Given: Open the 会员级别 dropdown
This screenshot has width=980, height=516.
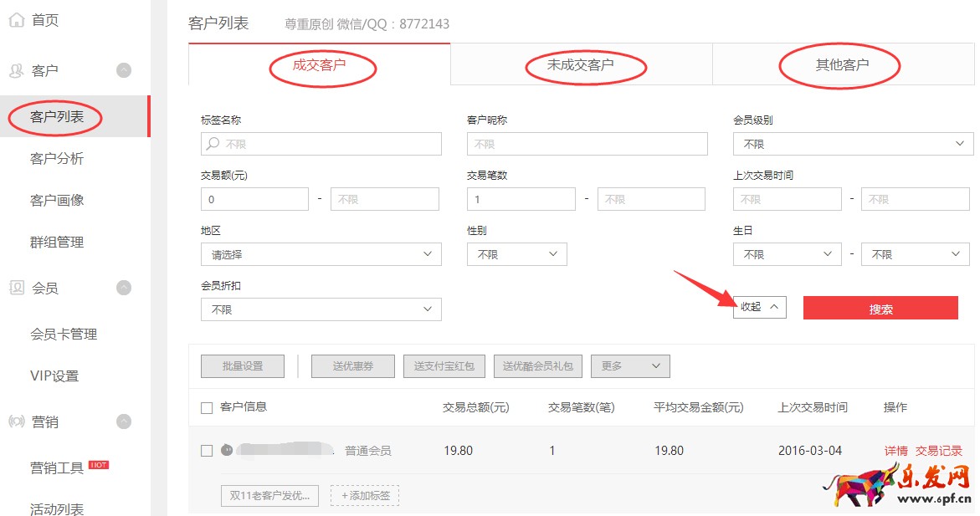Looking at the screenshot, I should [x=852, y=144].
